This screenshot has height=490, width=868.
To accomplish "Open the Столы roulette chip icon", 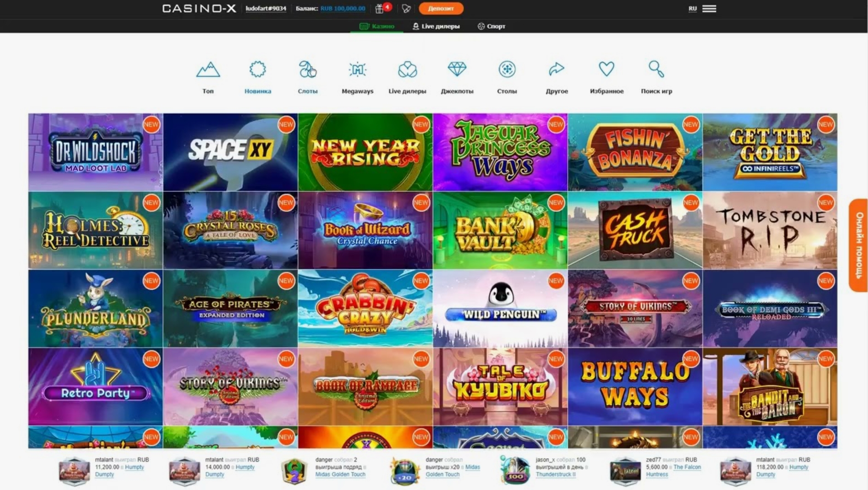I will (507, 69).
